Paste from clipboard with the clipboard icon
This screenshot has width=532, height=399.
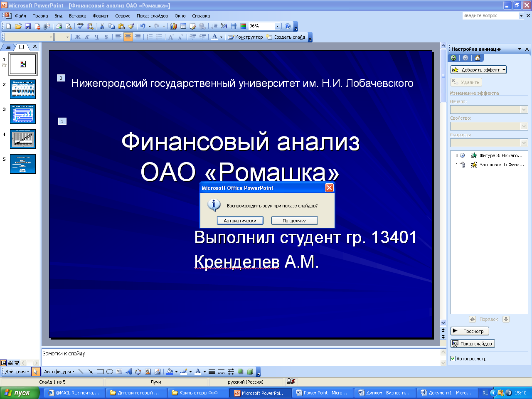tap(121, 26)
